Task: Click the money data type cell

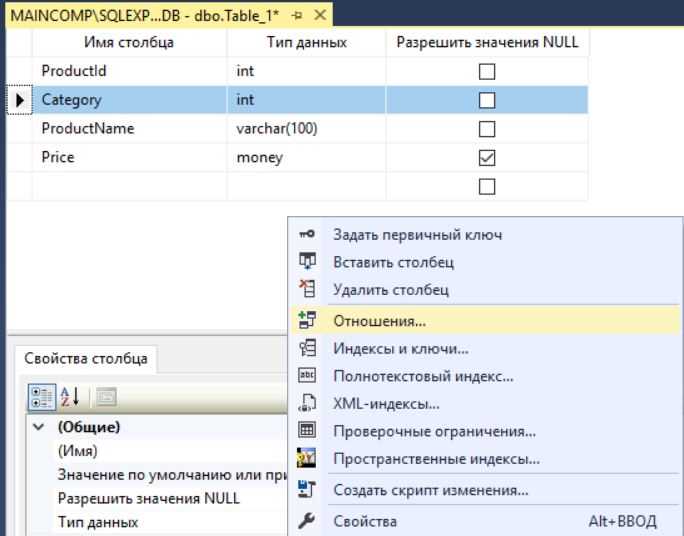Action: 306,157
